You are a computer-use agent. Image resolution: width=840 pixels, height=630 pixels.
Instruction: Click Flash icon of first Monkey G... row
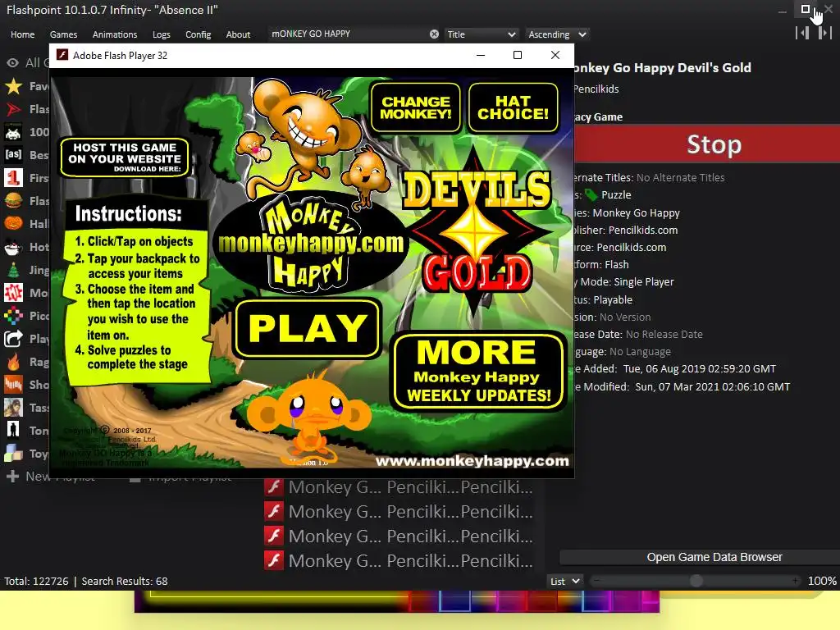[x=274, y=487]
